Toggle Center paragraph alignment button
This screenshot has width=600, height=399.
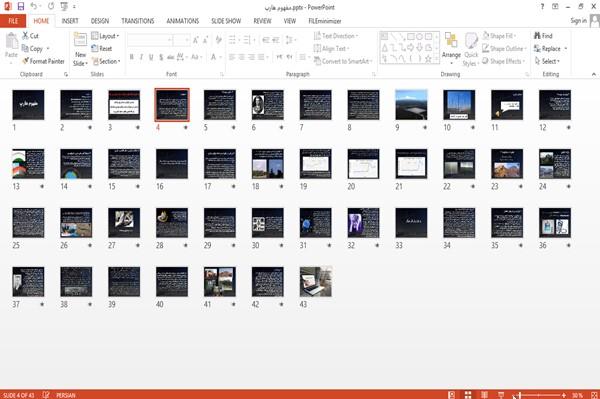click(x=241, y=57)
